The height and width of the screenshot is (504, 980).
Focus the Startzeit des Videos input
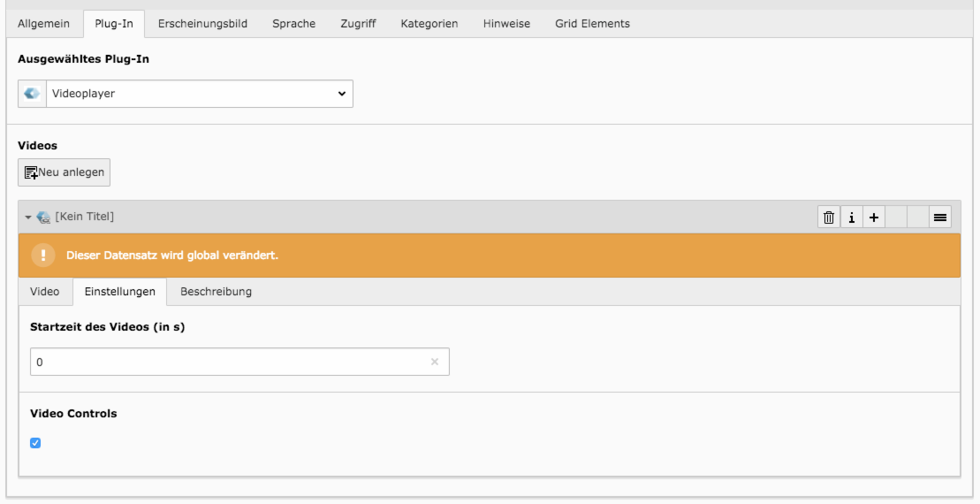pyautogui.click(x=239, y=362)
